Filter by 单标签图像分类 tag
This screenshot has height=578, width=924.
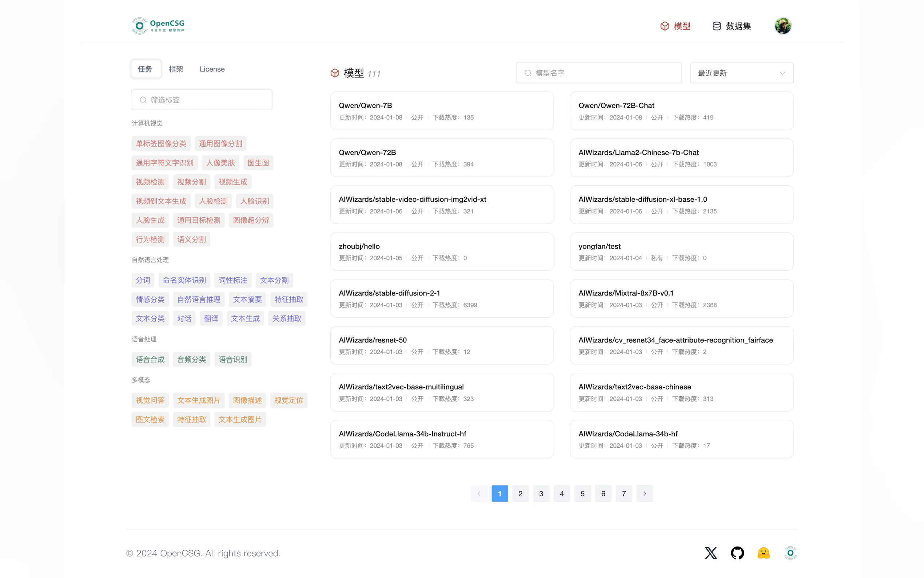161,144
